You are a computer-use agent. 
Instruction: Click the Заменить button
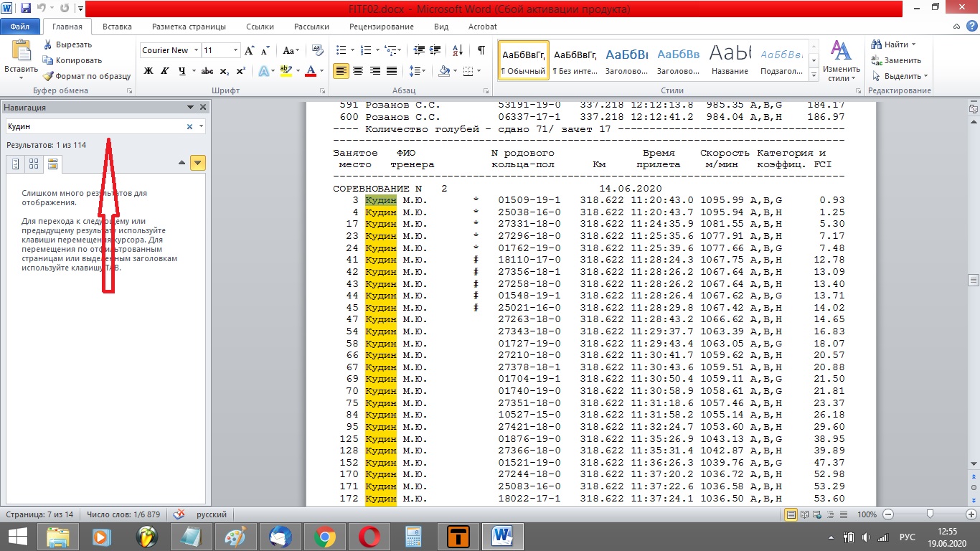click(897, 60)
